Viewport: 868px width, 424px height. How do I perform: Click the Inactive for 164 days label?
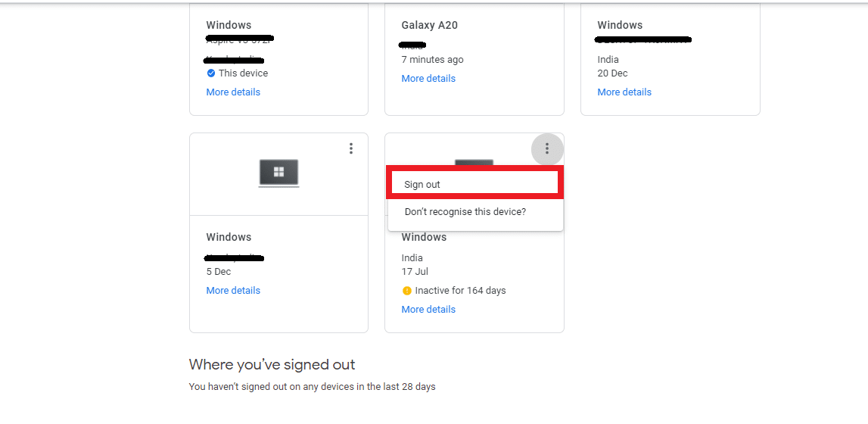461,291
